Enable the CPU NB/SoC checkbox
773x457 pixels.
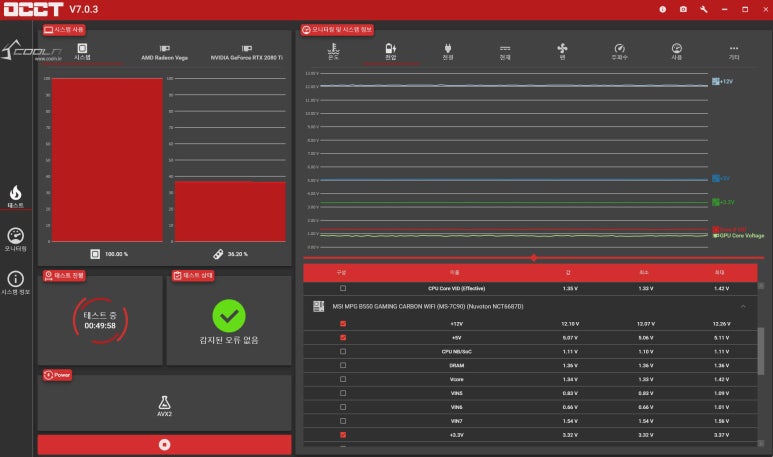point(343,352)
